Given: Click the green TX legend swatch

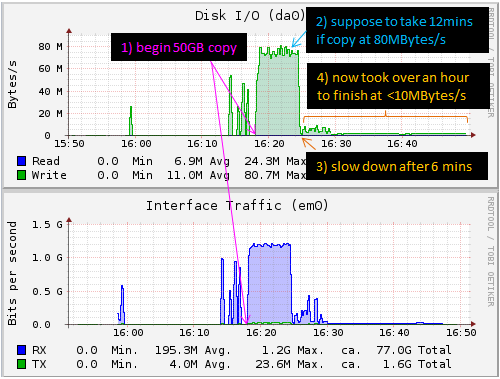Looking at the screenshot, I should coord(22,364).
